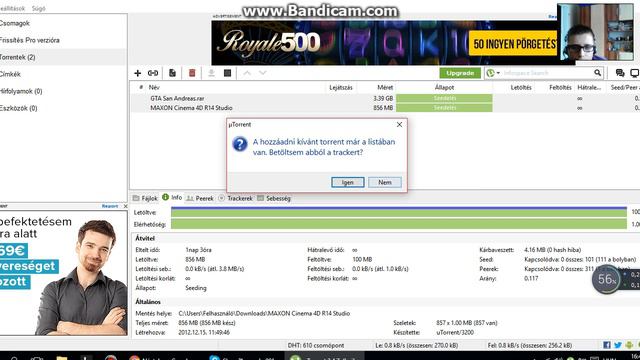Click the 856 MB size cell in list
This screenshot has height=360, width=640.
pyautogui.click(x=383, y=108)
